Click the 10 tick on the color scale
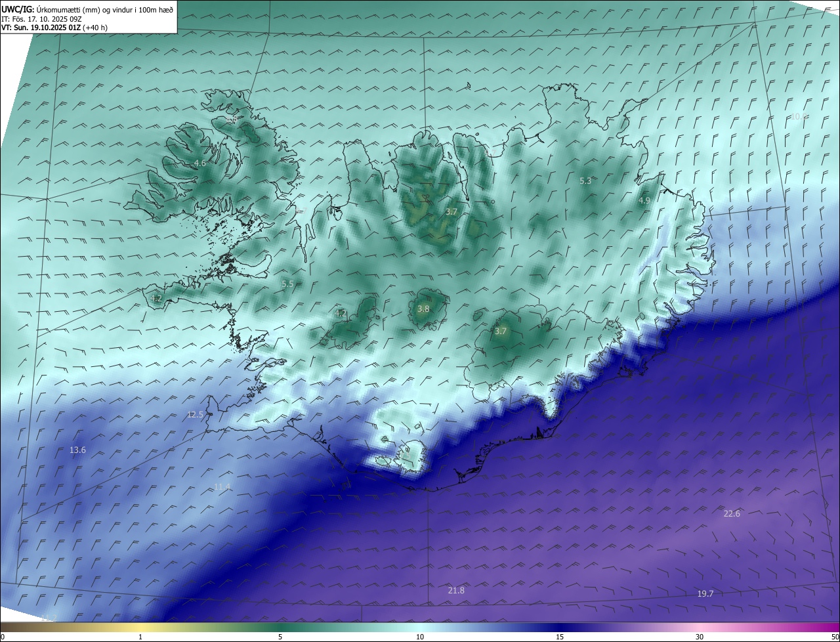 pyautogui.click(x=420, y=637)
